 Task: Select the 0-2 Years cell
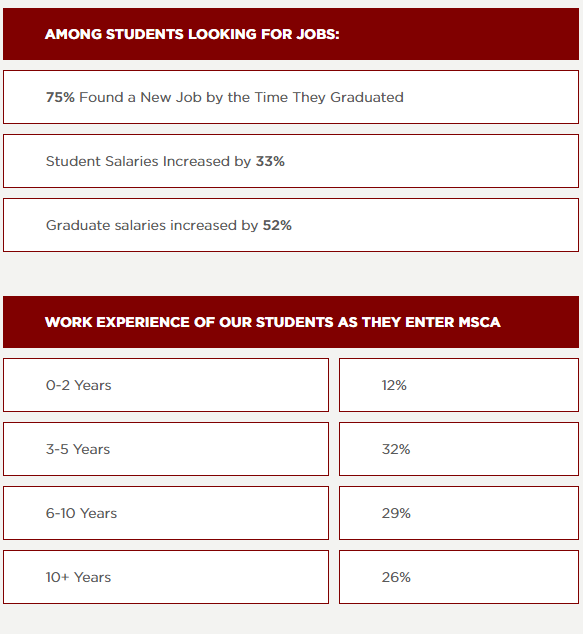(x=166, y=385)
